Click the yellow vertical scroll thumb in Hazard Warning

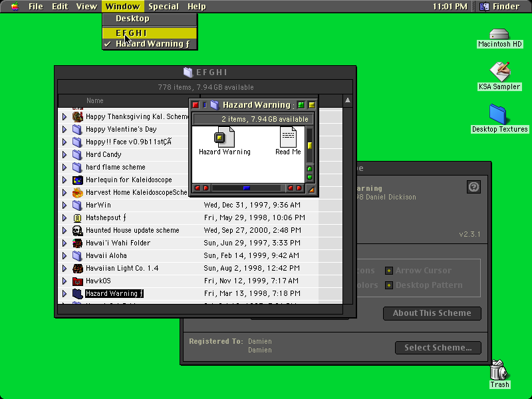(x=310, y=146)
